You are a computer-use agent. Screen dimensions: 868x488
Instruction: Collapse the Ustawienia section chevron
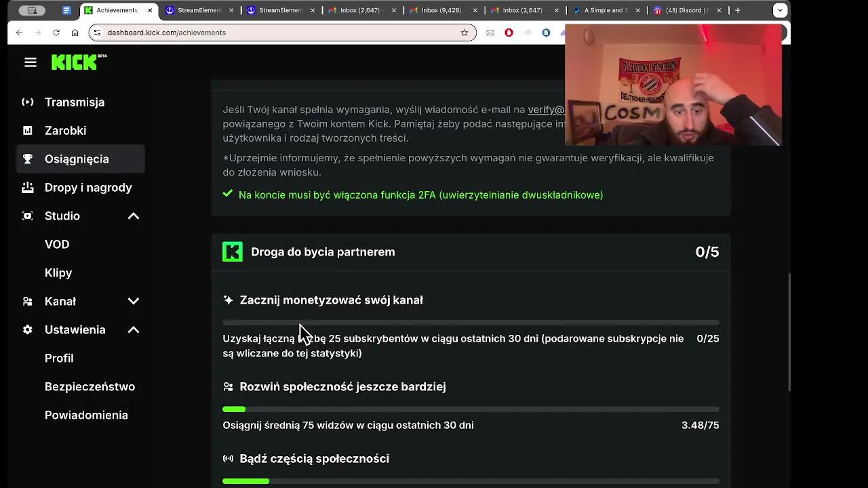(x=134, y=330)
